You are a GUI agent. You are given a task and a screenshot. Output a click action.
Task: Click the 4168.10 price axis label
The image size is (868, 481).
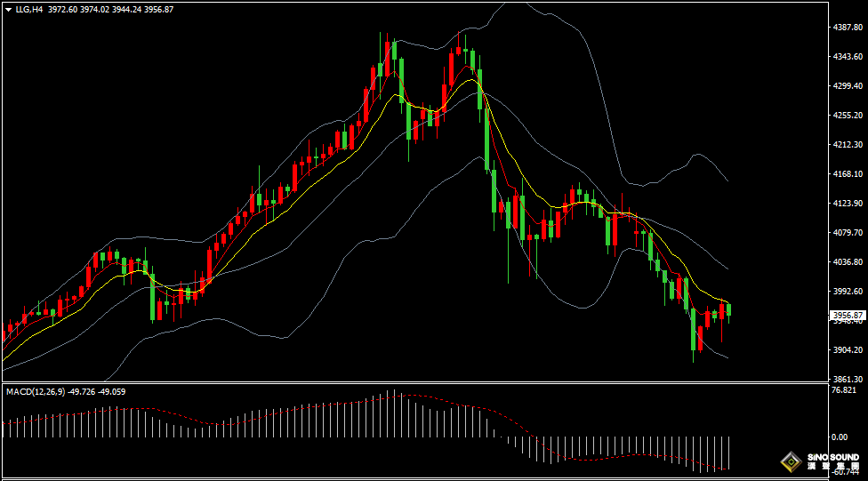[847, 174]
